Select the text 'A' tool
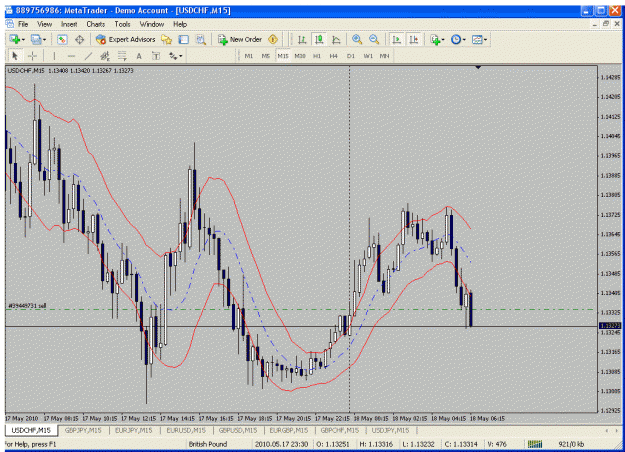 [139, 56]
